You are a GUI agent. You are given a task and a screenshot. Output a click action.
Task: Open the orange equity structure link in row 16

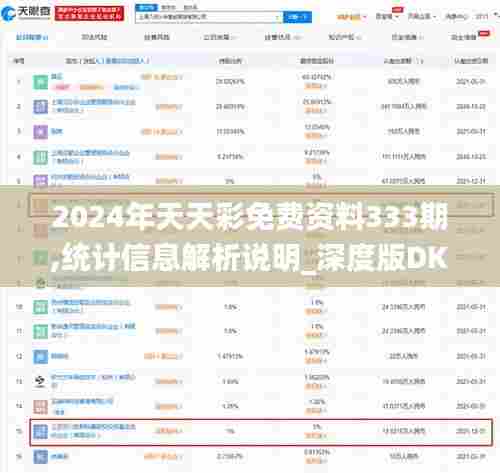click(x=163, y=456)
